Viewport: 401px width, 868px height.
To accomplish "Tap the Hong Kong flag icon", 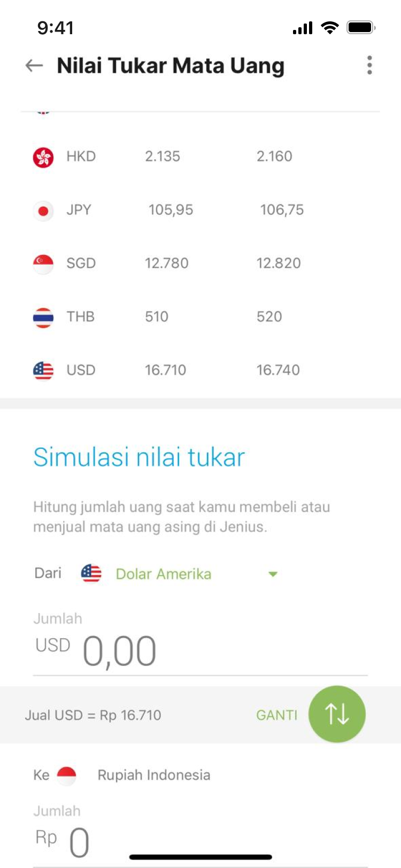I will click(x=43, y=157).
